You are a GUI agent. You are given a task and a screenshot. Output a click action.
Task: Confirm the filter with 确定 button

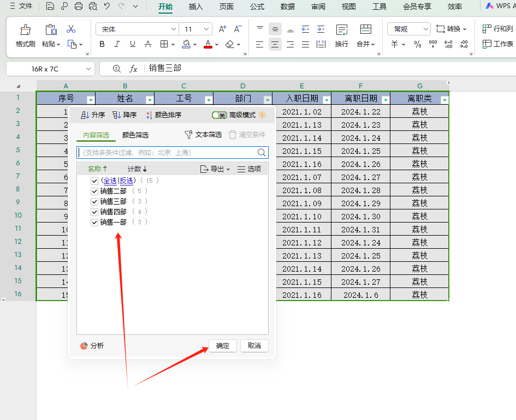click(x=222, y=345)
